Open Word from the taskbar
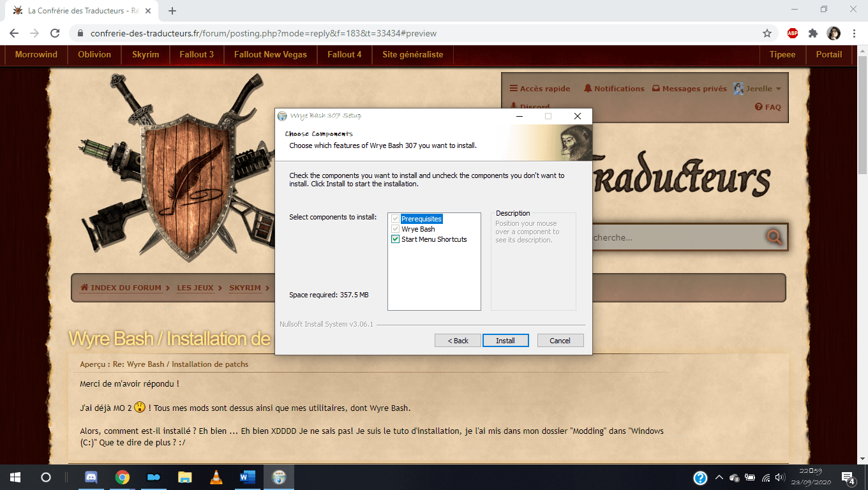Viewport: 868px width, 490px height. tap(248, 477)
